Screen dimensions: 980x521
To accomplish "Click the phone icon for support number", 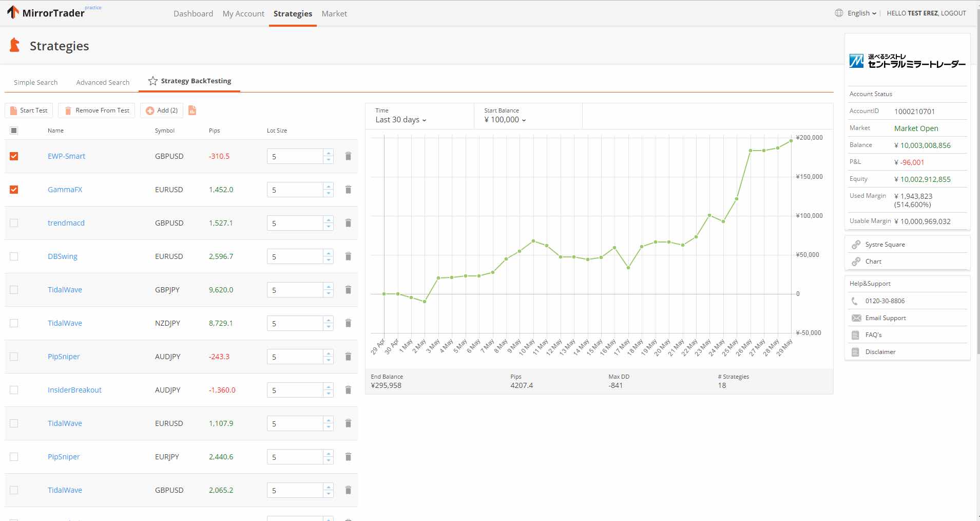I will point(855,301).
